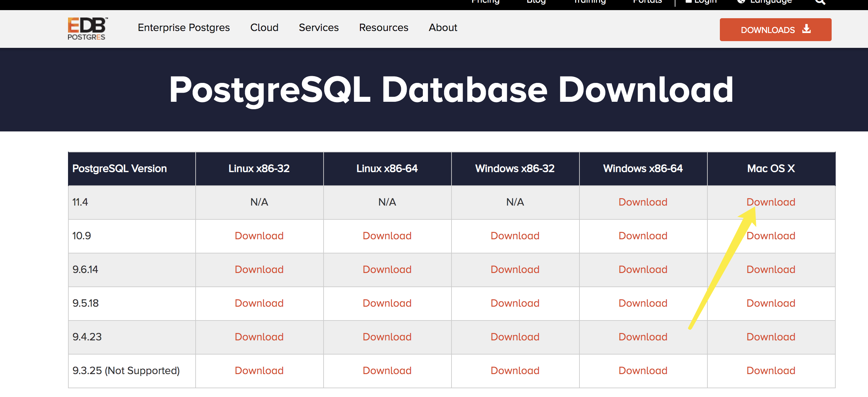Select the 9.3.25 (Not Supported) cell

(x=132, y=371)
